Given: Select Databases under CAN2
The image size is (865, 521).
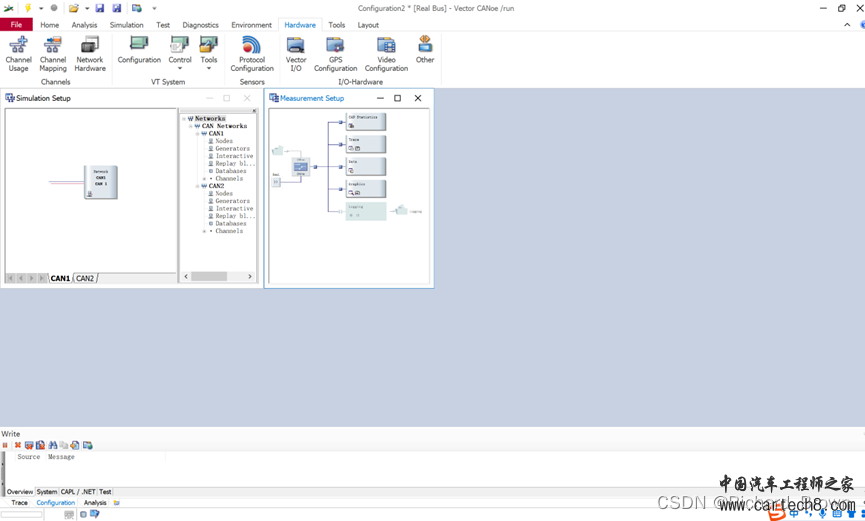Looking at the screenshot, I should (231, 224).
